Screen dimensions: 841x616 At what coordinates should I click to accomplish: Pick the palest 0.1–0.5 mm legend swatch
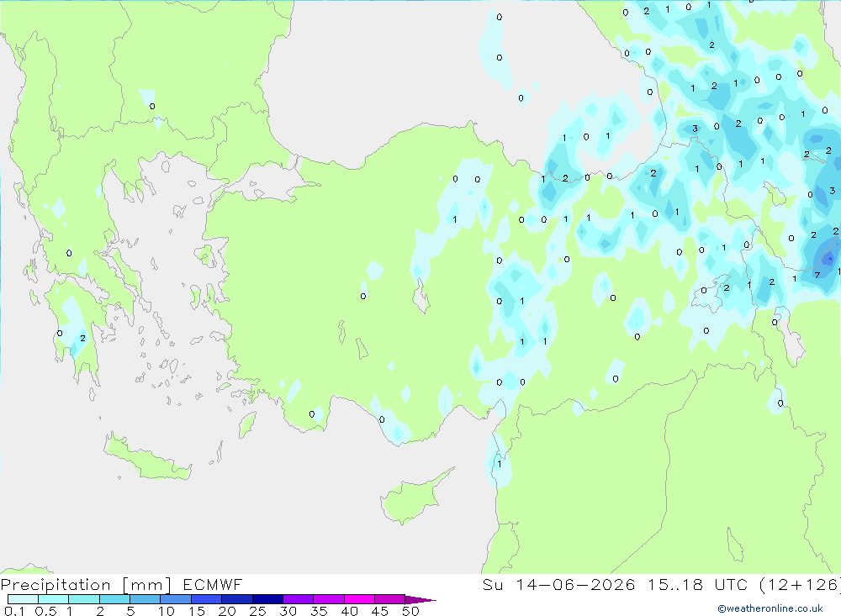(23, 599)
